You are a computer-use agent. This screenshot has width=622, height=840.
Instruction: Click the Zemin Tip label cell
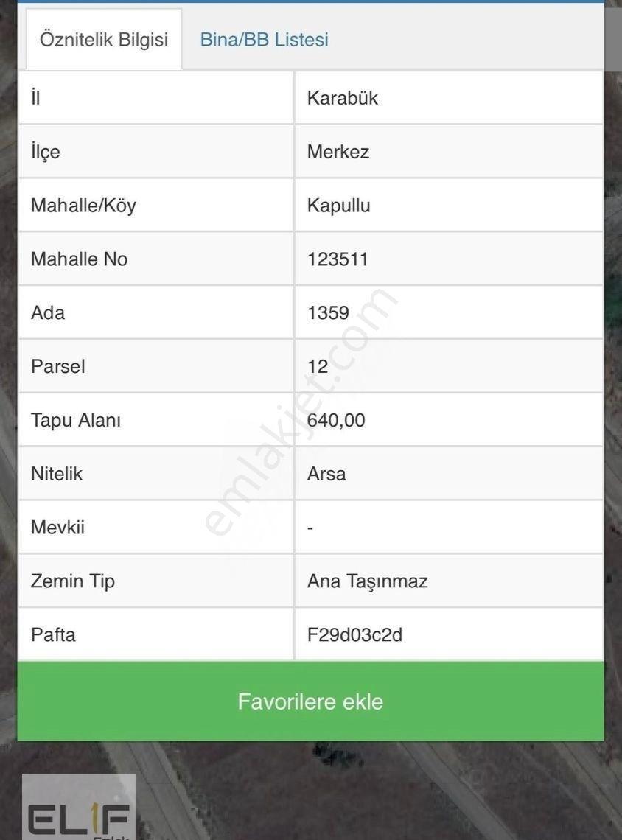(x=156, y=581)
